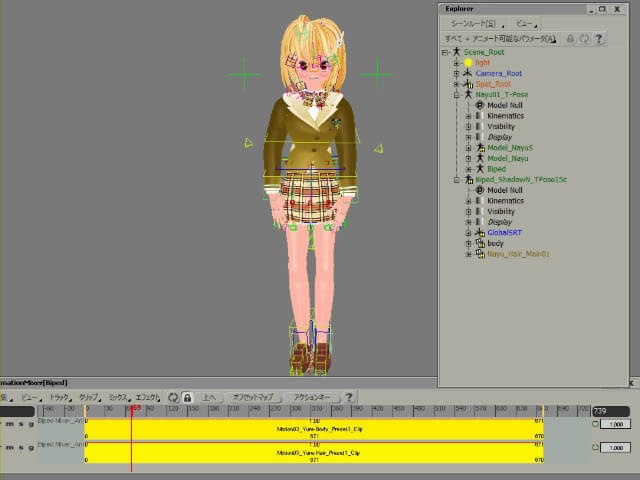Click the Explorer refresh icon
The width and height of the screenshot is (640, 480).
coord(584,38)
